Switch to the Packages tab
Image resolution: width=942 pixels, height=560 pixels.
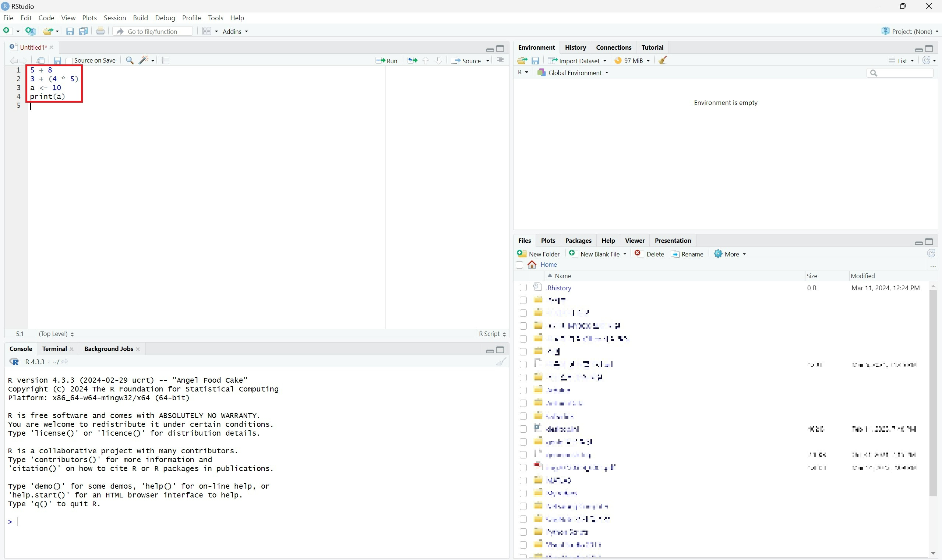pyautogui.click(x=578, y=241)
